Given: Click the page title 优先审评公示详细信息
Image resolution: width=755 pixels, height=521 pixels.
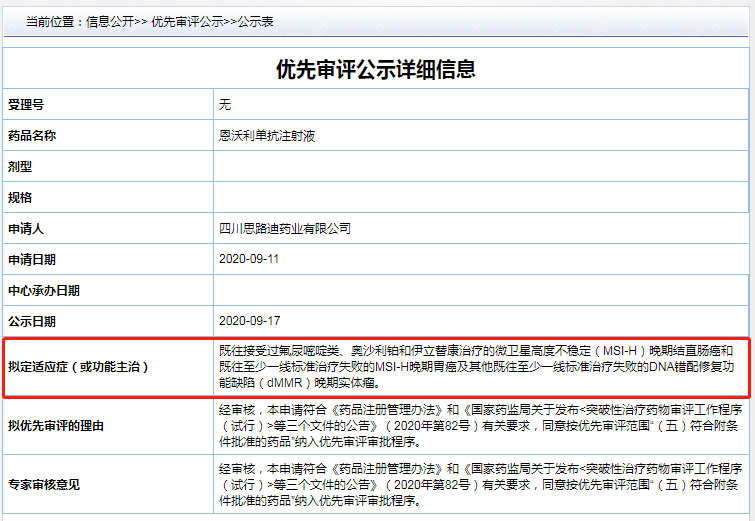Looking at the screenshot, I should pos(376,69).
